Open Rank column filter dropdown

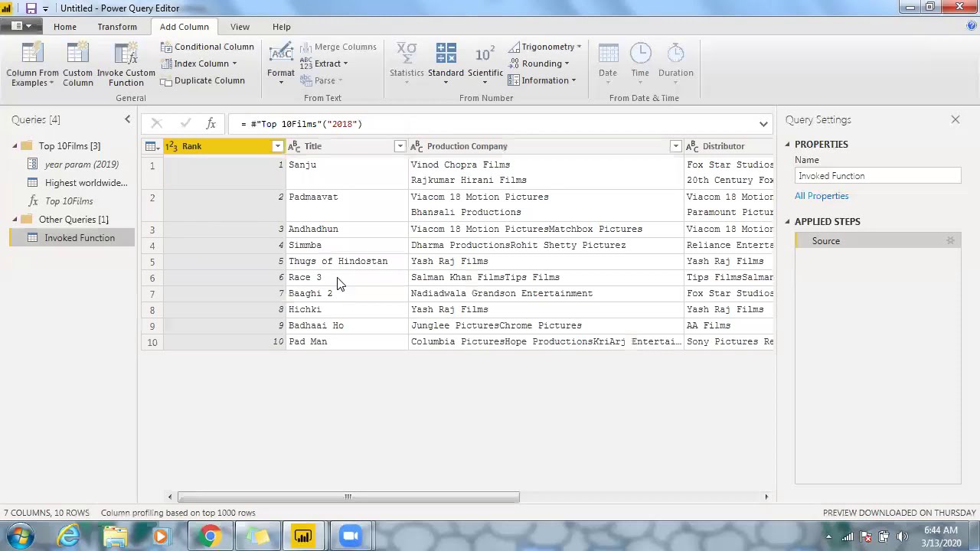pos(277,146)
